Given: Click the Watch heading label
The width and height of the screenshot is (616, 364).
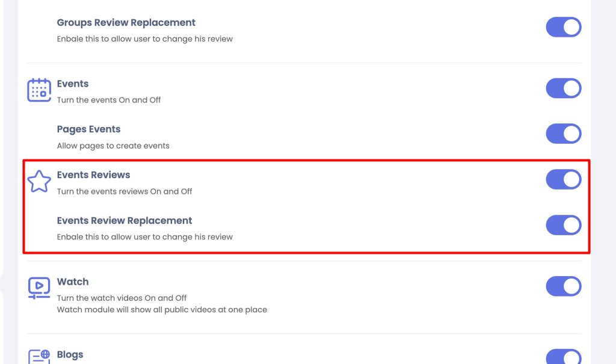Looking at the screenshot, I should click(73, 282).
